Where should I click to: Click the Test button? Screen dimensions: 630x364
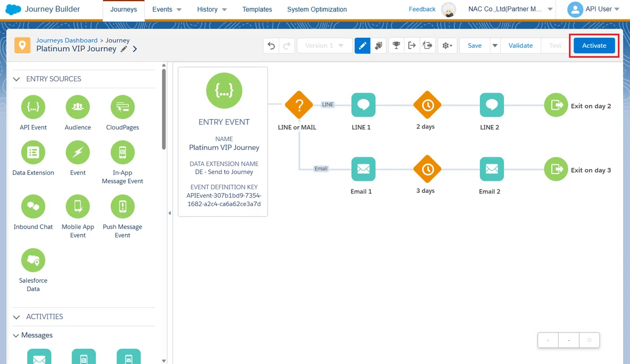(x=555, y=46)
